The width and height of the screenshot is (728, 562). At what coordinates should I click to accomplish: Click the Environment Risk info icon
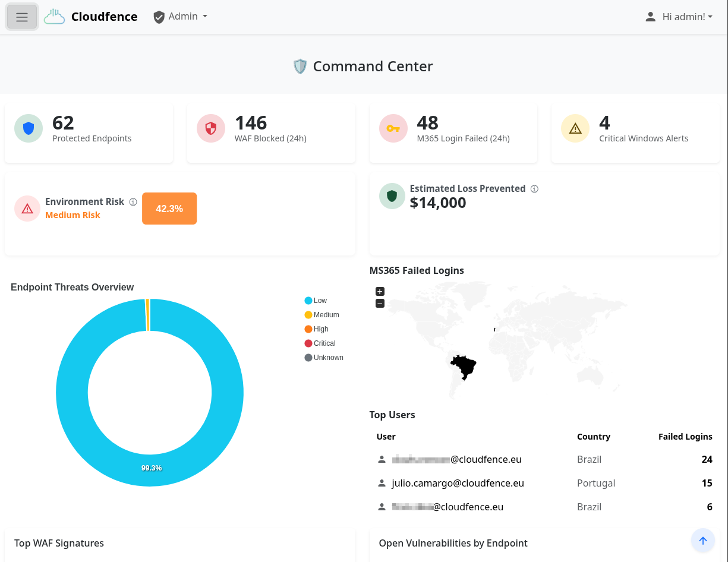133,202
